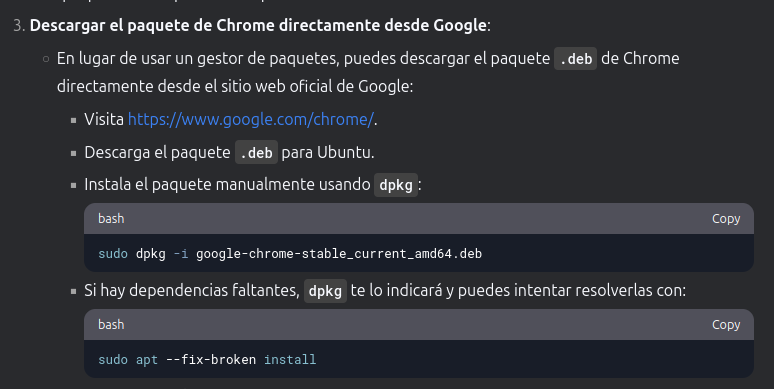
Task: Click the bash label above dpkg command
Action: pyautogui.click(x=111, y=219)
